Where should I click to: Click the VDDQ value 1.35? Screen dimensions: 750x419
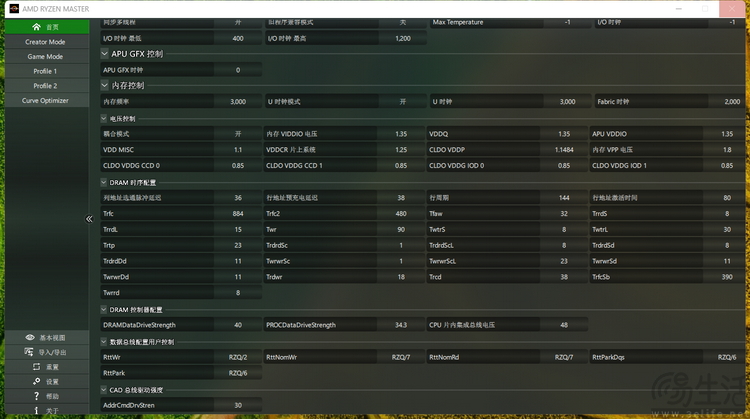564,134
